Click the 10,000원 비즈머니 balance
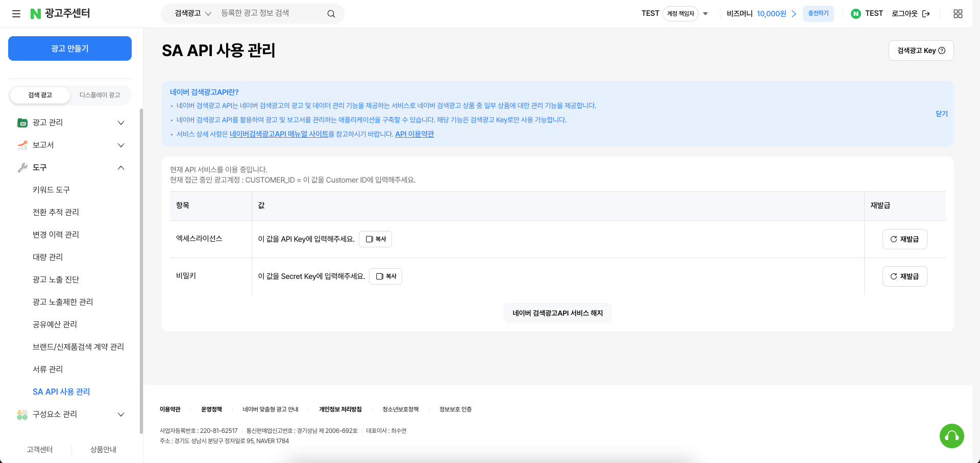Screen dimensions: 980x463 pos(771,14)
